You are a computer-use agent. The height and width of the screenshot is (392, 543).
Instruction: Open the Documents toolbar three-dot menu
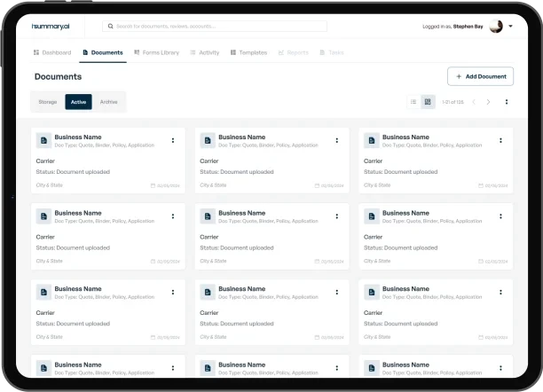coord(507,102)
